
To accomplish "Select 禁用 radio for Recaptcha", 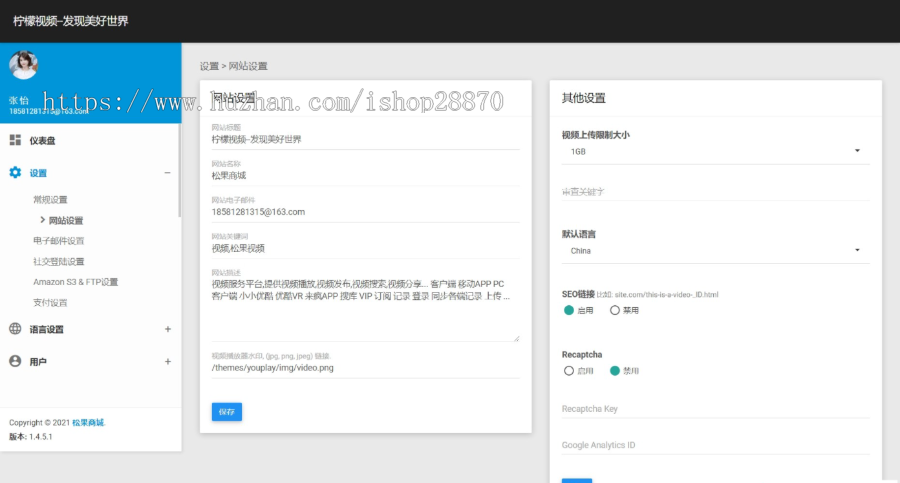I will pos(615,371).
